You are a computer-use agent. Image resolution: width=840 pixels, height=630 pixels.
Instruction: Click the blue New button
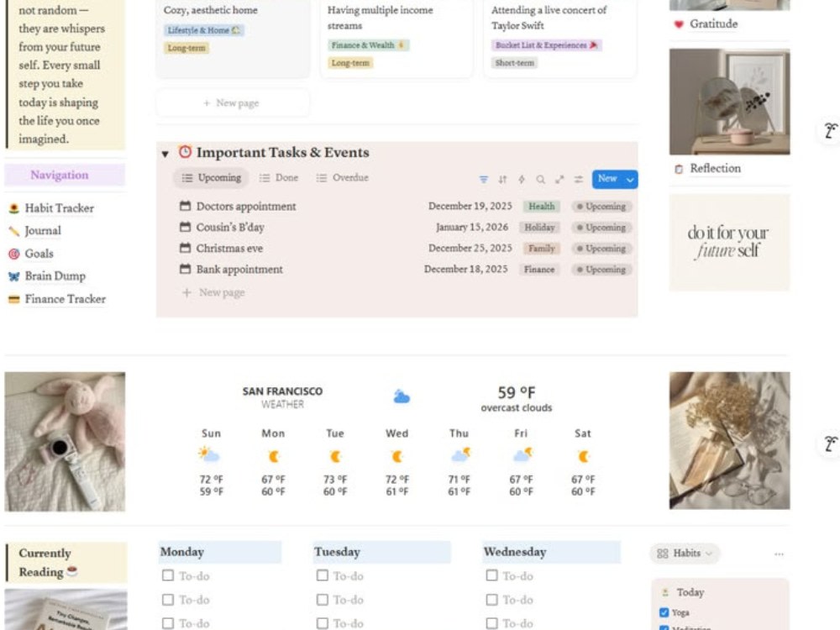[x=607, y=179]
